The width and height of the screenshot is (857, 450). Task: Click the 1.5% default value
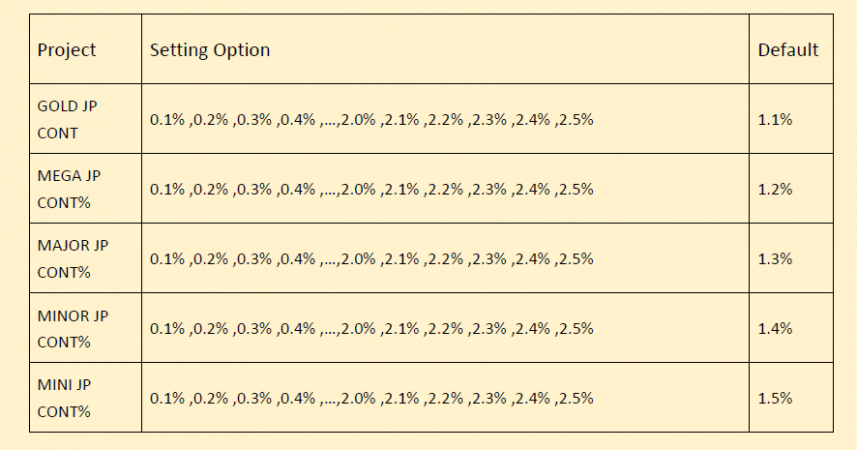[775, 398]
